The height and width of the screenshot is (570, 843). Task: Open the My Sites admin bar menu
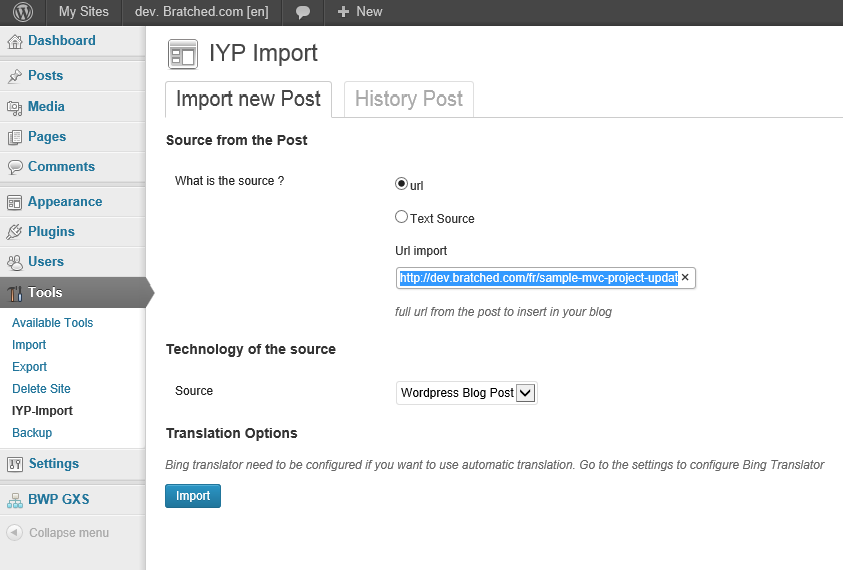(x=83, y=12)
